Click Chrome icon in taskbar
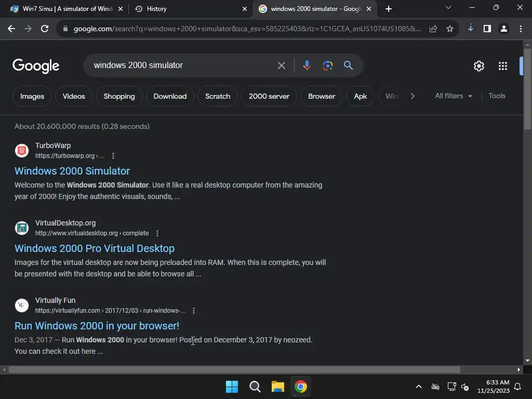Screen dimensions: 532x399 [x=301, y=387]
